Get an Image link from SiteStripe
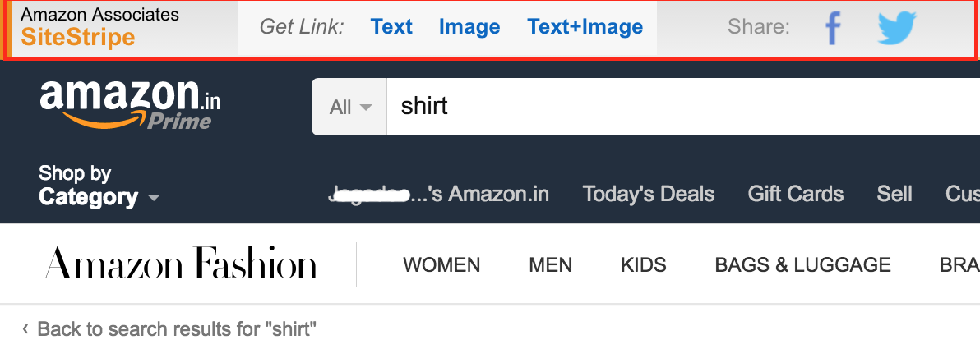 tap(469, 27)
